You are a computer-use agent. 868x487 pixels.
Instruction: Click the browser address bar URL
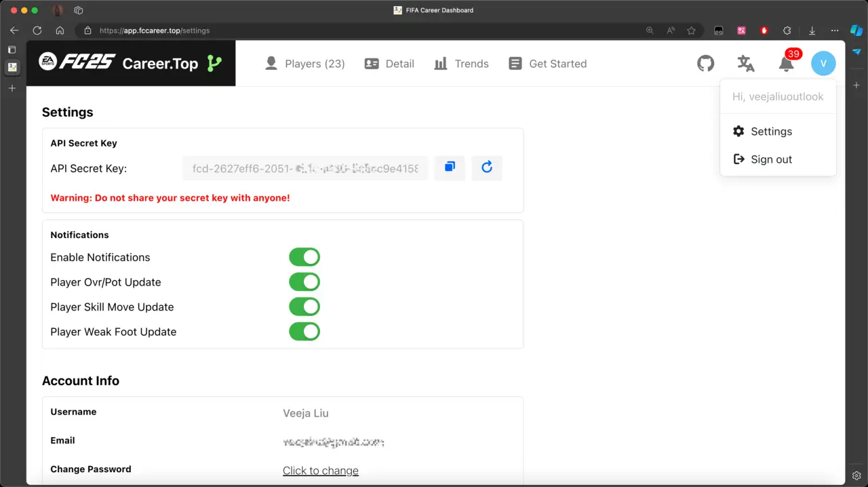pyautogui.click(x=155, y=31)
